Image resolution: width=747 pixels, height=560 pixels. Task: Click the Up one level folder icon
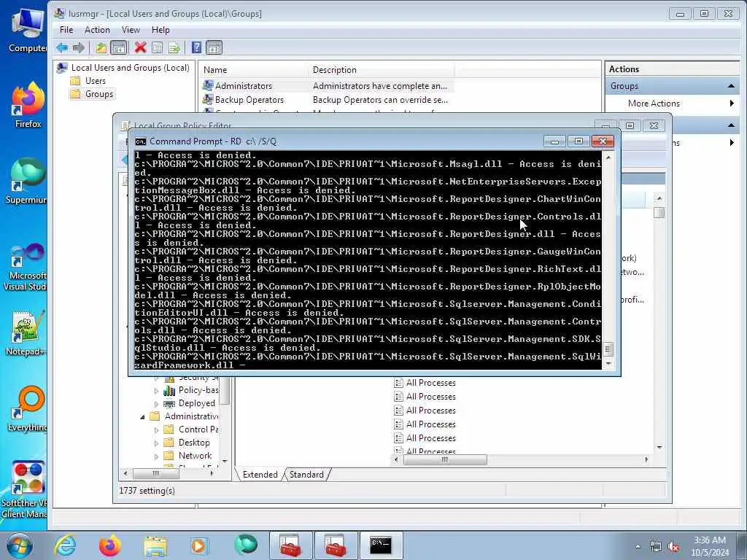(x=101, y=47)
